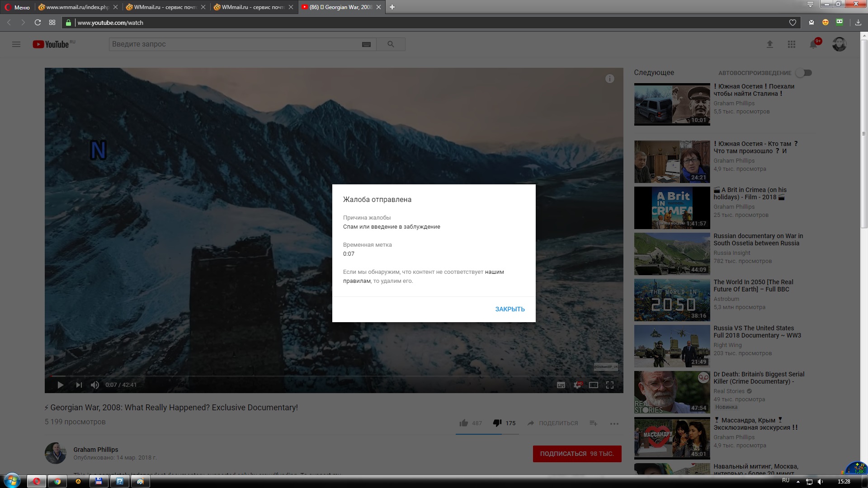Open the player settings gear
The image size is (868, 488).
pyautogui.click(x=577, y=385)
